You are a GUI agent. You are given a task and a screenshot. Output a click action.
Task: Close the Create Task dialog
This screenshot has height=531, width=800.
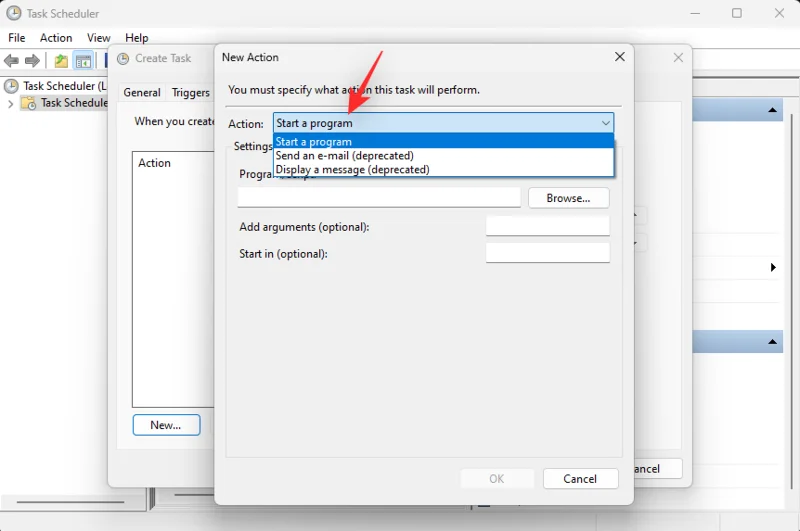(x=678, y=58)
